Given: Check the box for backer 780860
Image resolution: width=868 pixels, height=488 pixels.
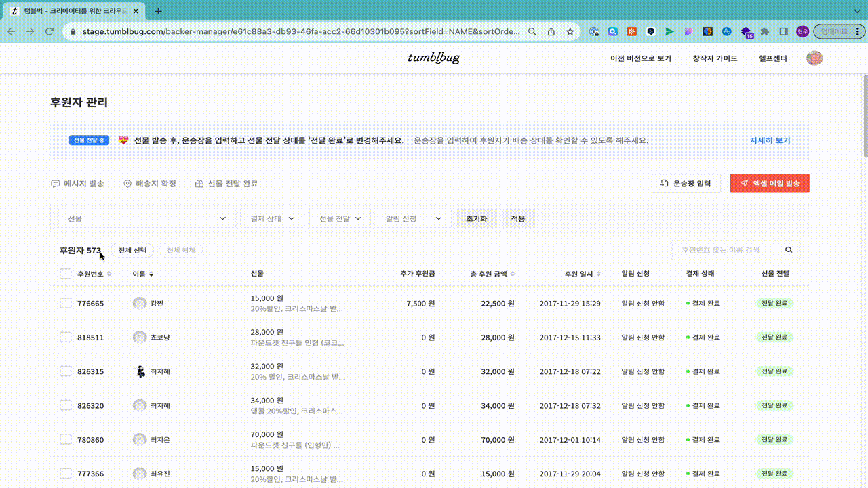Looking at the screenshot, I should pos(65,439).
